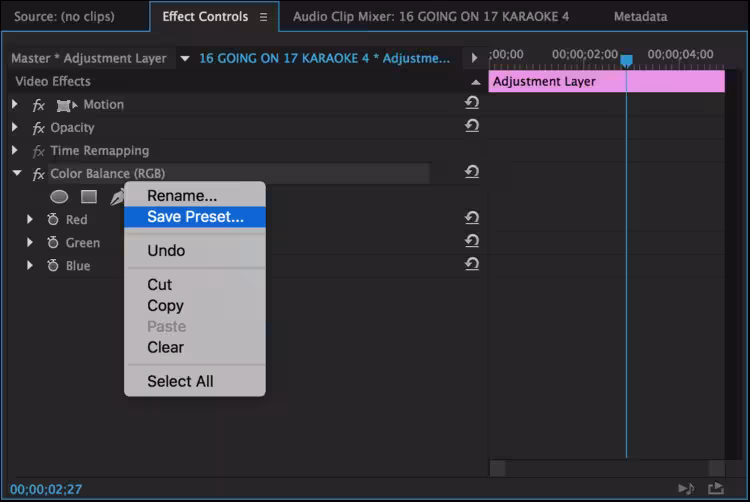Reset the Red parameter

472,219
